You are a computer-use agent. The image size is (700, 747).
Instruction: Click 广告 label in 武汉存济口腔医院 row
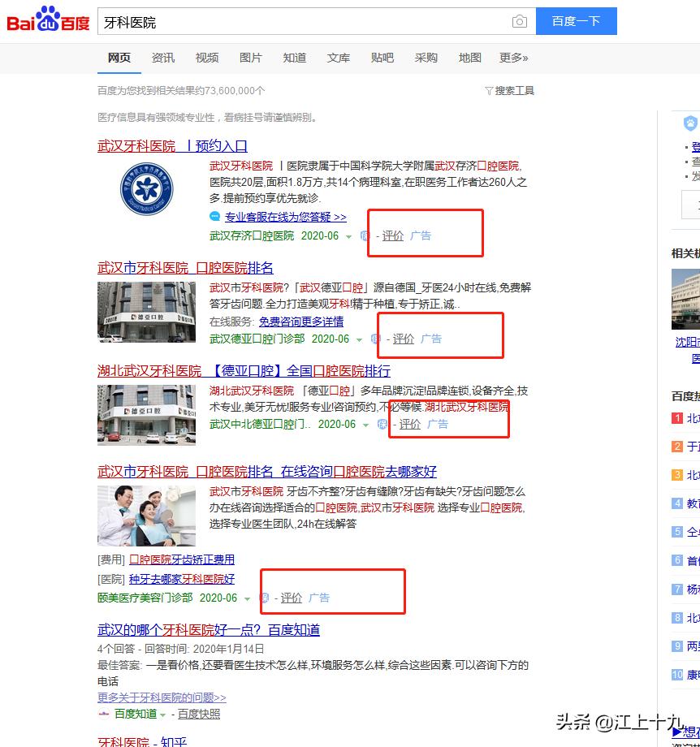421,235
